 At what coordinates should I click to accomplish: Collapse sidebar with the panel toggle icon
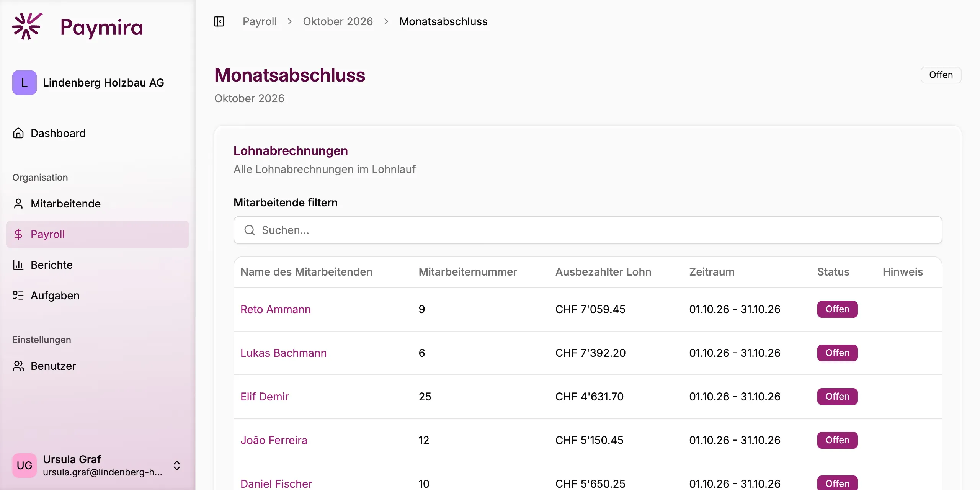tap(219, 21)
